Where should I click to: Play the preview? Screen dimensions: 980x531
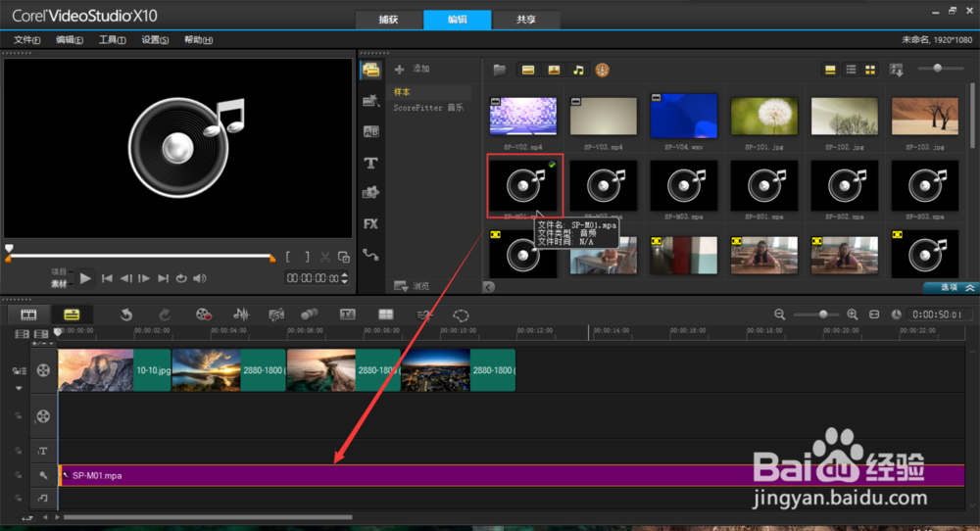click(85, 278)
